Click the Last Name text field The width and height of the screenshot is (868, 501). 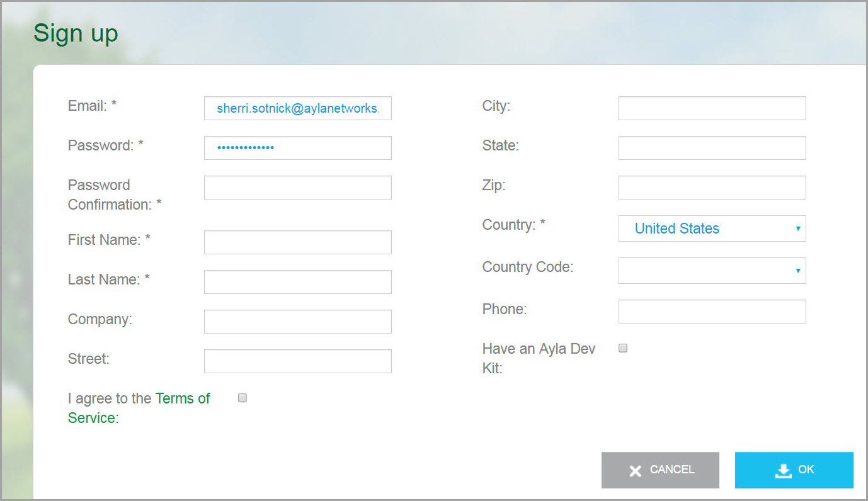297,282
